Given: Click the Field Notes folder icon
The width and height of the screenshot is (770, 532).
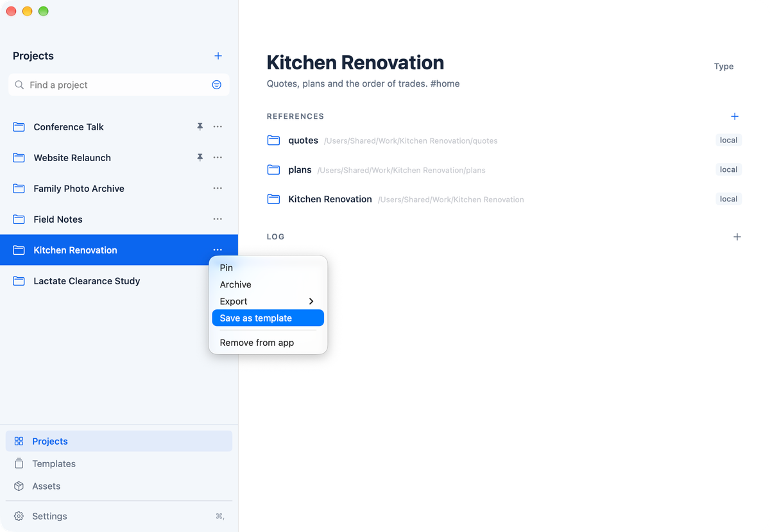Looking at the screenshot, I should coord(19,219).
